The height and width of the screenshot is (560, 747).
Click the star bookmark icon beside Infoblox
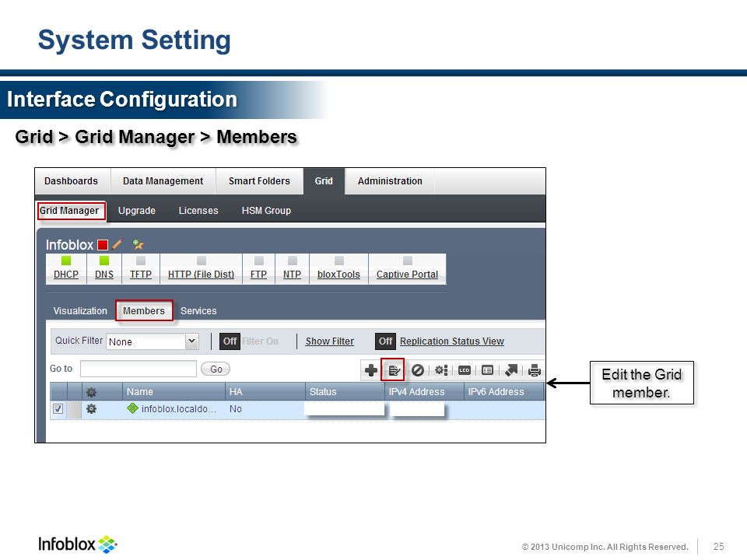click(139, 245)
